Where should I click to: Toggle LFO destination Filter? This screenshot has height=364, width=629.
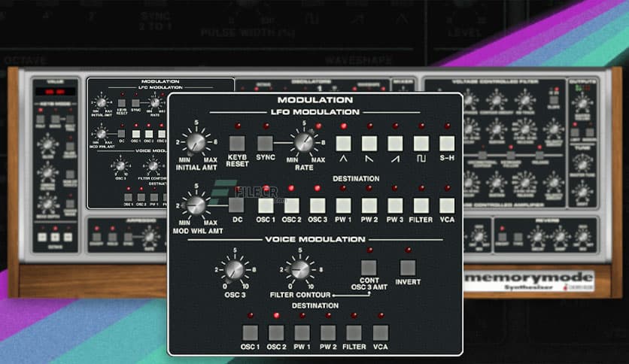421,205
